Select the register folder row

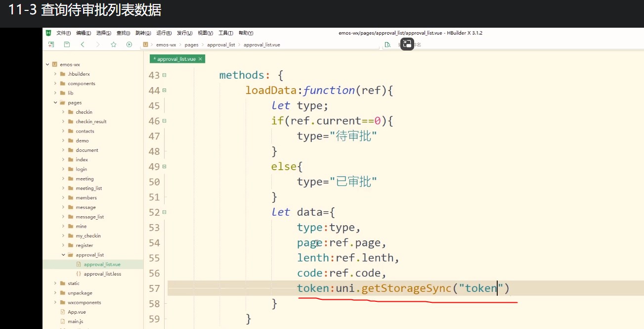[93, 245]
